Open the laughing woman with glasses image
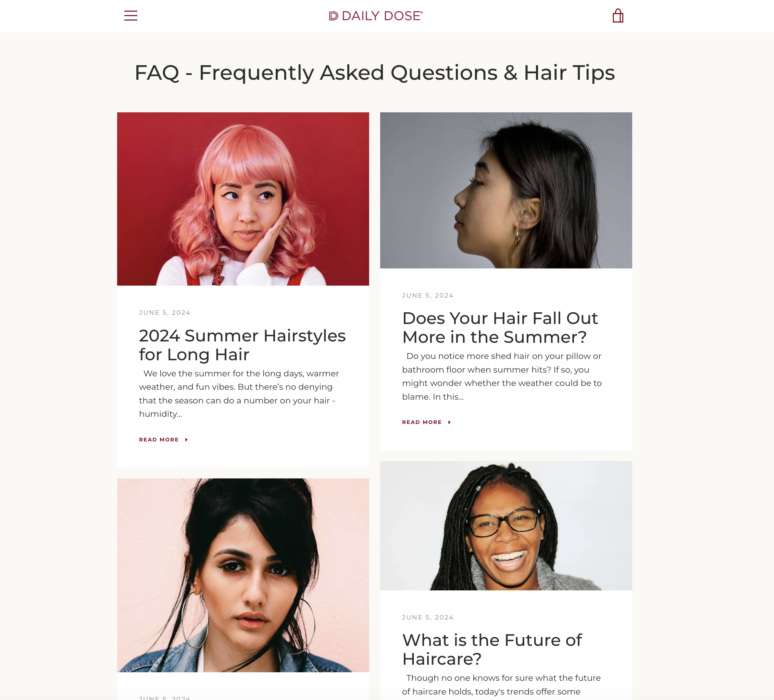 pos(506,526)
